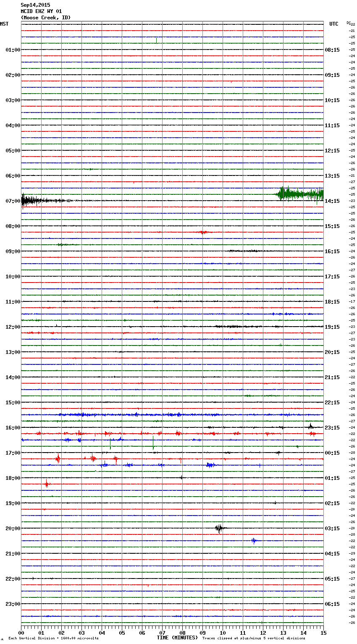
Task: Select the 20:00 MST time label
Action: pyautogui.click(x=13, y=529)
